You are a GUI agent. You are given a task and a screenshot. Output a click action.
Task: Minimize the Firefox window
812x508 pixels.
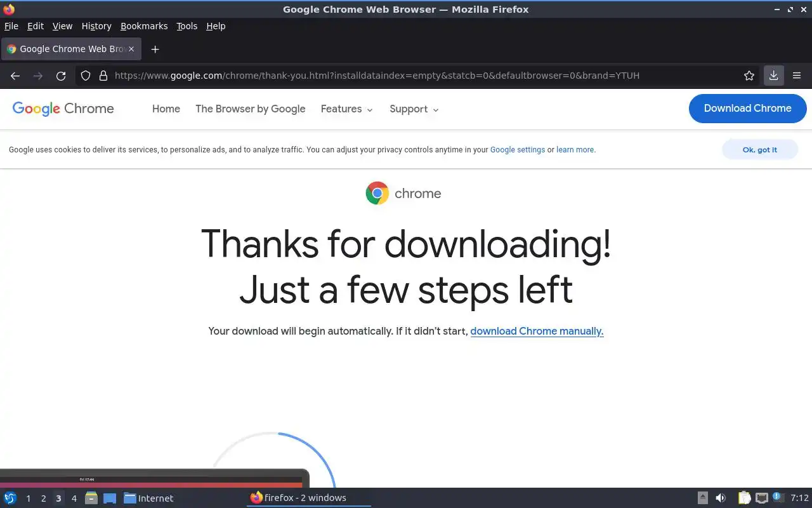tap(777, 10)
